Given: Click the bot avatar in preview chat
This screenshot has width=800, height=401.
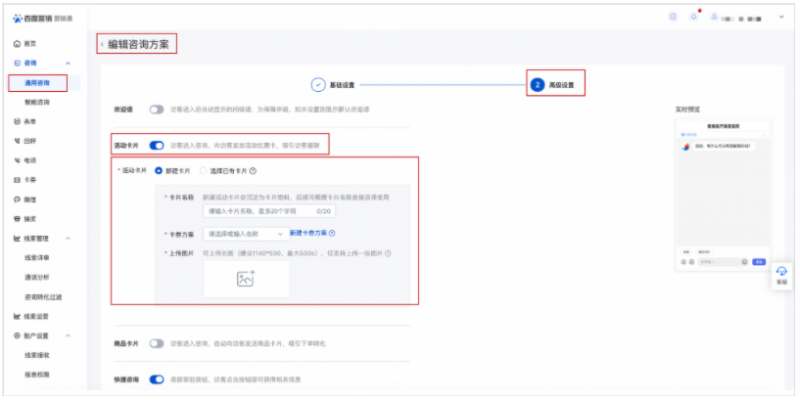Looking at the screenshot, I should 686,146.
